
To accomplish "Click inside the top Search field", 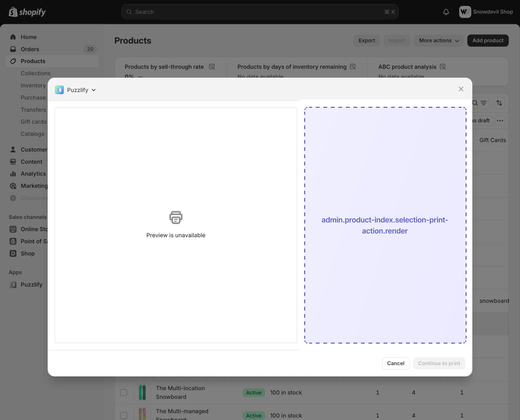I will (260, 12).
